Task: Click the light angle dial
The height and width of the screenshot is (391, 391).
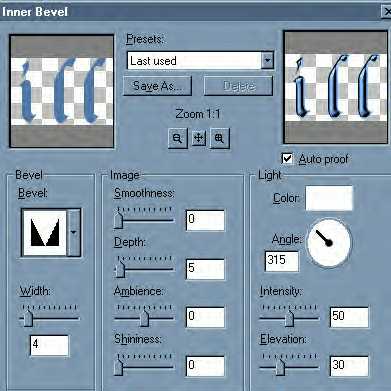Action: tap(329, 242)
